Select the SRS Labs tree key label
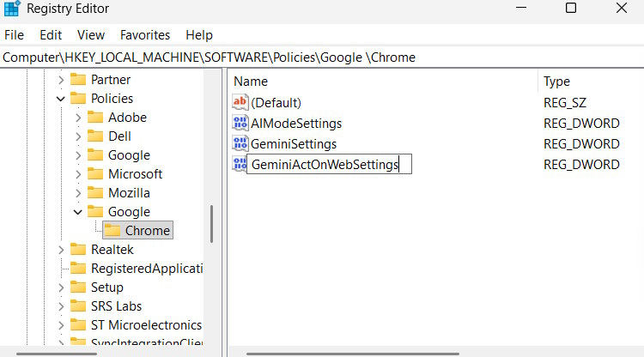 coord(116,306)
